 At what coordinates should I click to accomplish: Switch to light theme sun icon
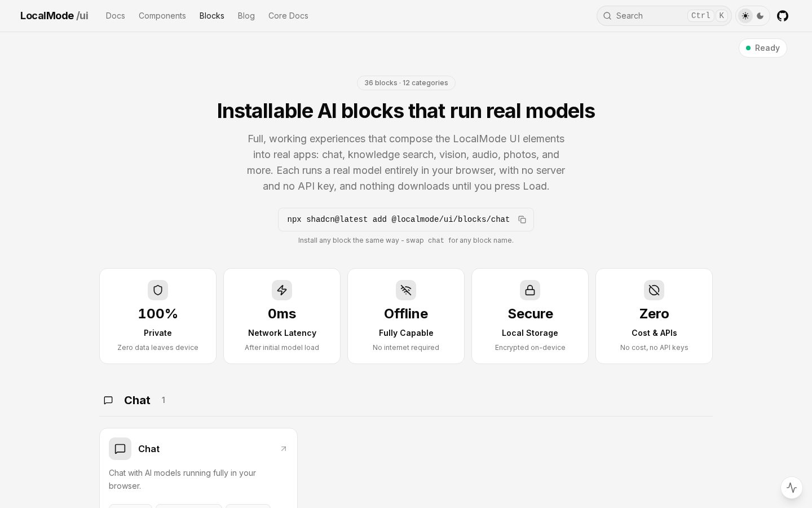point(745,16)
